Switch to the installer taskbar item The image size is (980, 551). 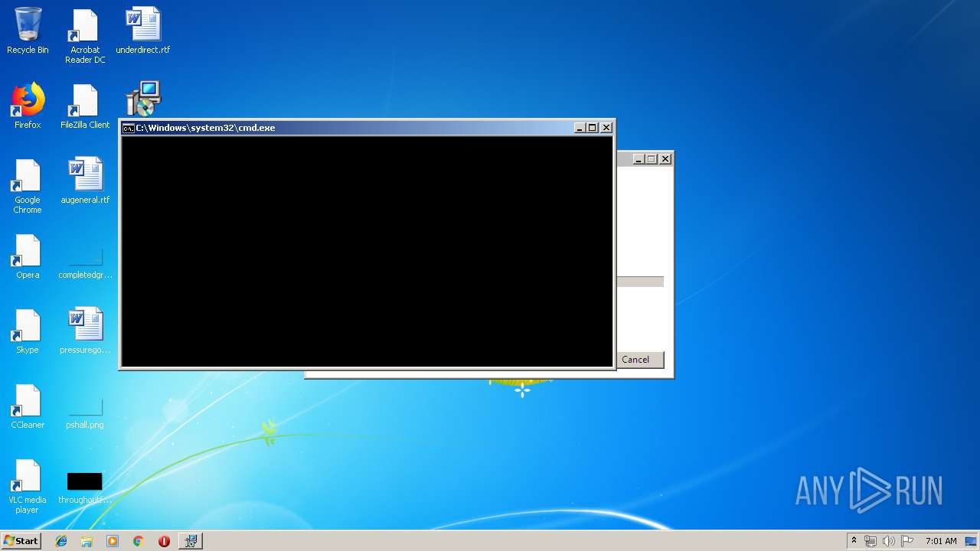(191, 541)
